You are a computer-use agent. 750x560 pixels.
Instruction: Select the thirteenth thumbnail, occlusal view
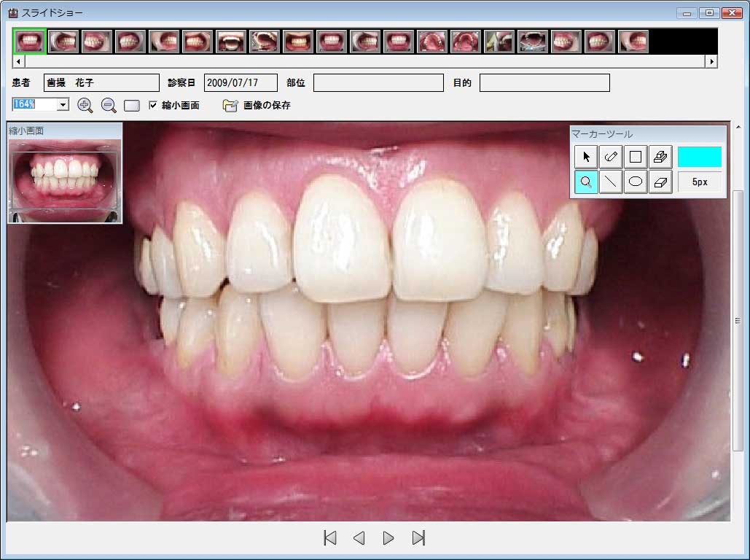pos(431,41)
